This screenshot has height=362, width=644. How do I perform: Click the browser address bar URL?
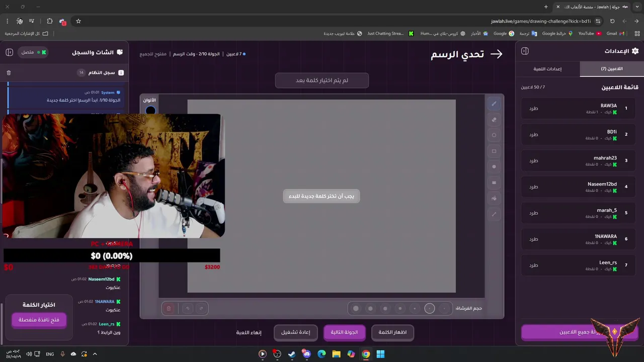(x=540, y=21)
